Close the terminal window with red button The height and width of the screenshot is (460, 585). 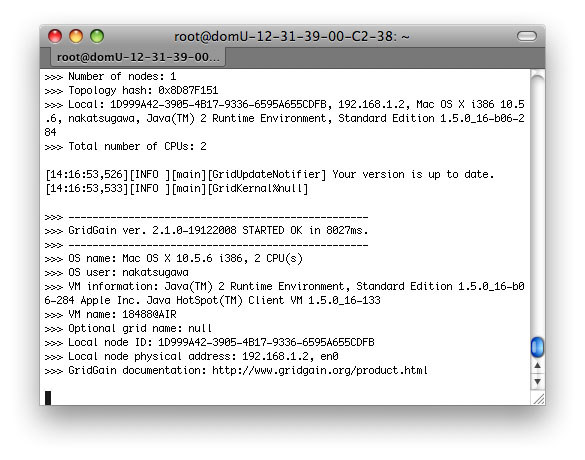55,36
